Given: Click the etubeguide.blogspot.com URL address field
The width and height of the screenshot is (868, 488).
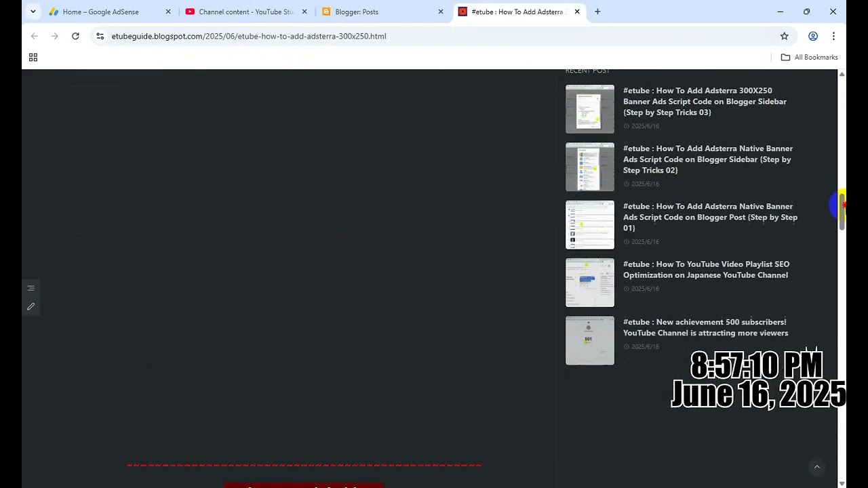Looking at the screenshot, I should 248,36.
